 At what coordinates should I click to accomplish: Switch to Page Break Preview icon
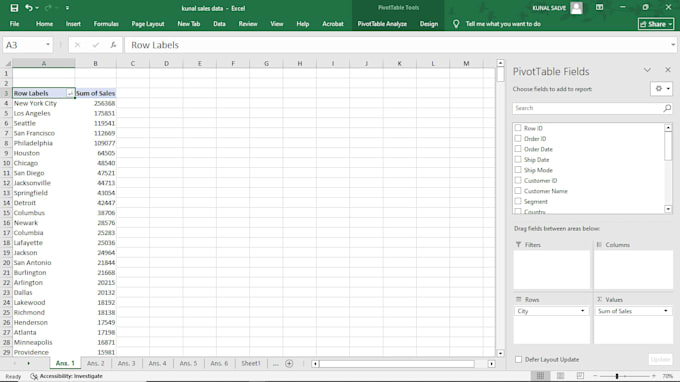tap(580, 376)
